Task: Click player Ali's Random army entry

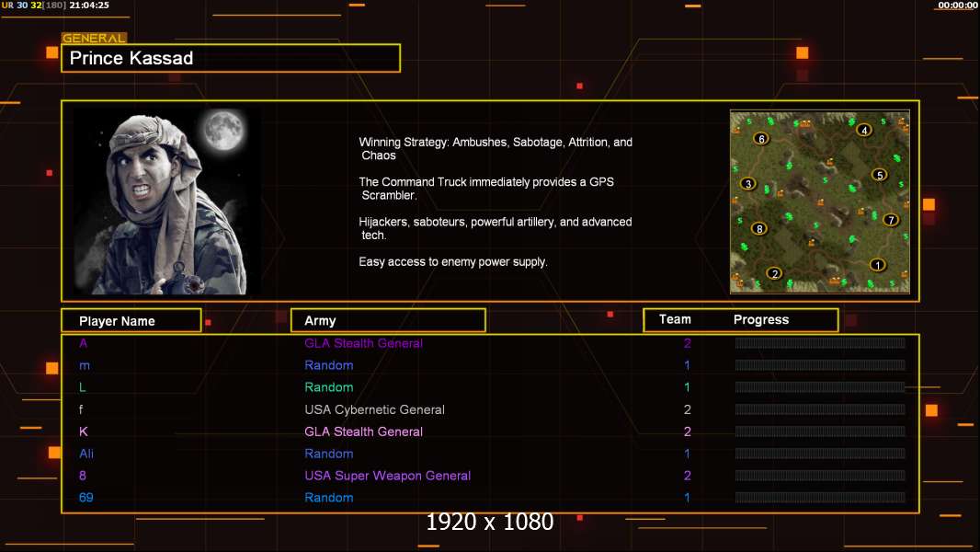Action: pos(329,454)
